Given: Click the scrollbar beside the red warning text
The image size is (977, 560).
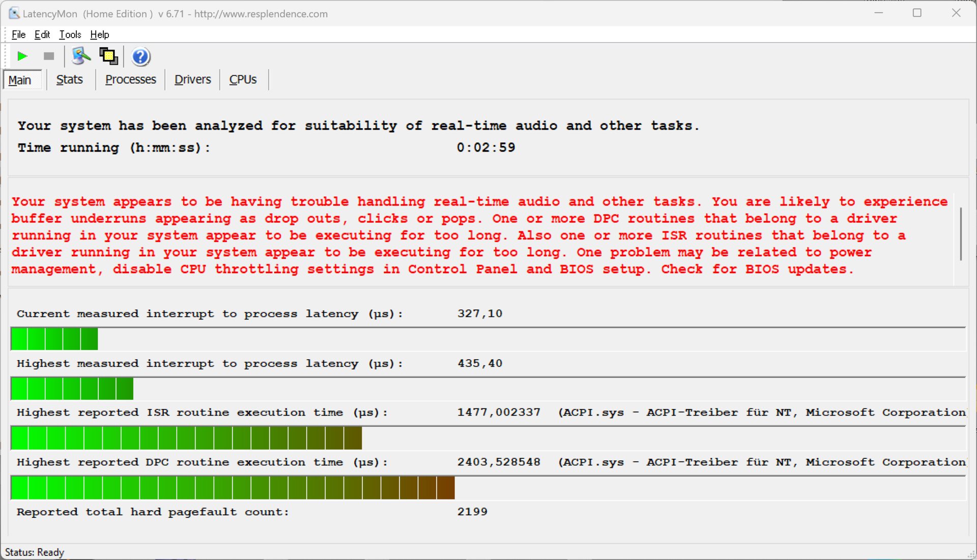Looking at the screenshot, I should click(x=961, y=234).
